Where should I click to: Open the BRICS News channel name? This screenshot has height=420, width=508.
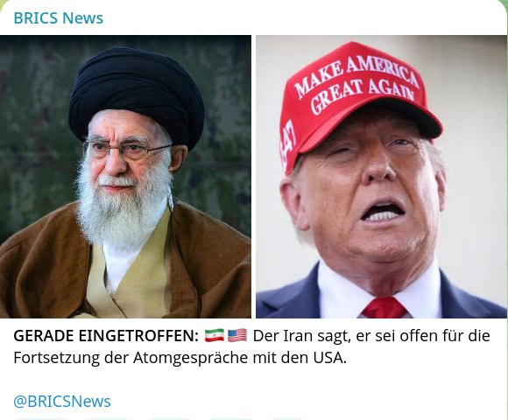pos(59,17)
